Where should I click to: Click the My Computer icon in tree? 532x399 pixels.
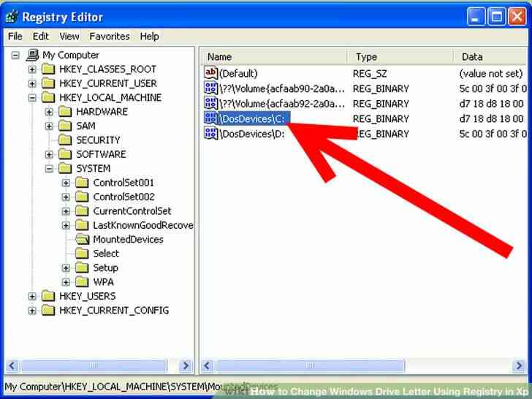coord(33,55)
